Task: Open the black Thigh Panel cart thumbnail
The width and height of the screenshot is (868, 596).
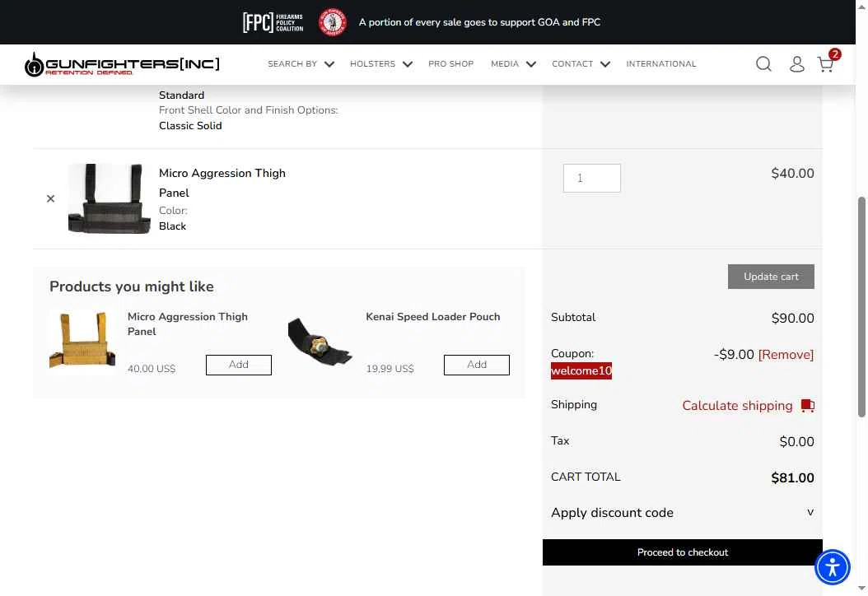Action: pyautogui.click(x=109, y=198)
